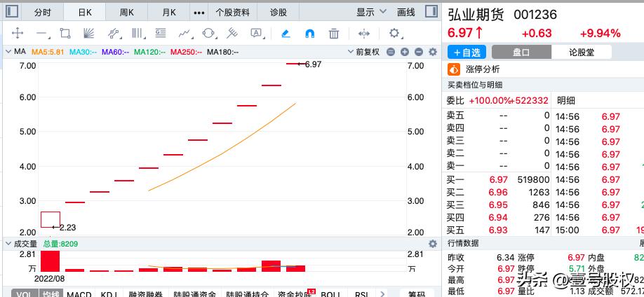The width and height of the screenshot is (644, 297).
Task: Click the 买二 price 6.96
Action: pyautogui.click(x=498, y=193)
